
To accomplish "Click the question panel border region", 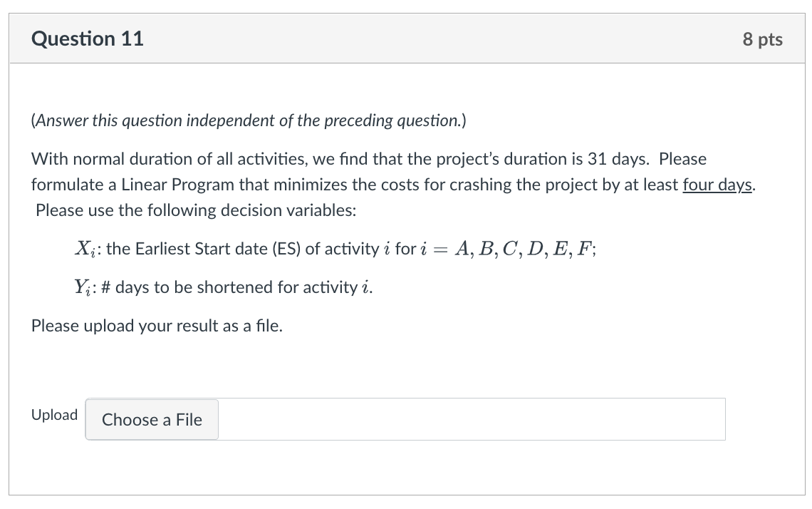I will coord(11,250).
